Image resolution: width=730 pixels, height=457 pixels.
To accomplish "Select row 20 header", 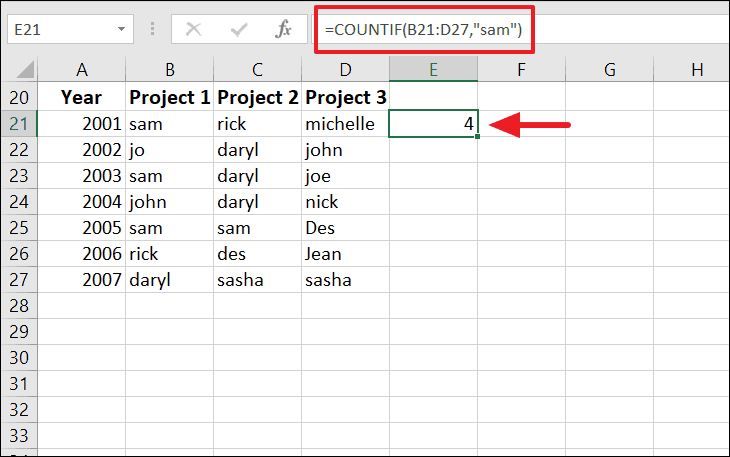I will click(x=19, y=97).
